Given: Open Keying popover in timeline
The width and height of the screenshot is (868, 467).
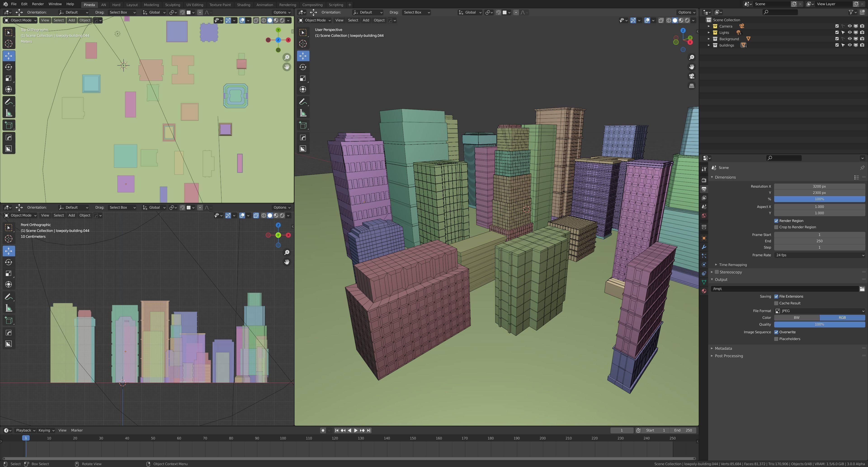Looking at the screenshot, I should [46, 430].
